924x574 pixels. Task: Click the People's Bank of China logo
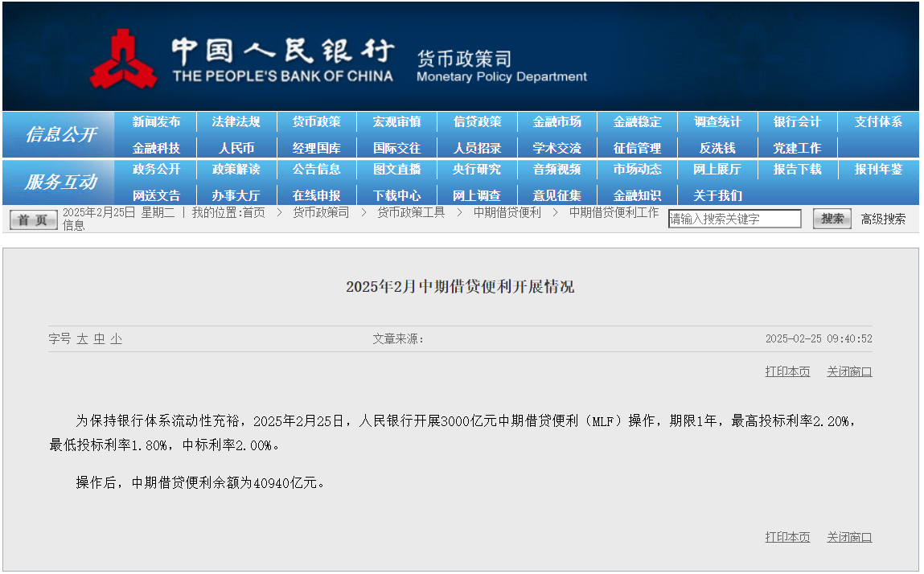(122, 59)
